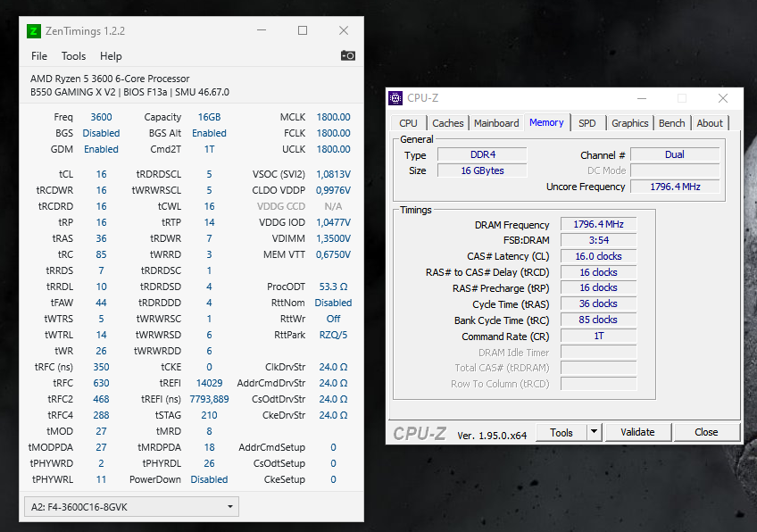The width and height of the screenshot is (757, 532).
Task: Click the VDIMM 1,3500V value
Action: point(333,238)
